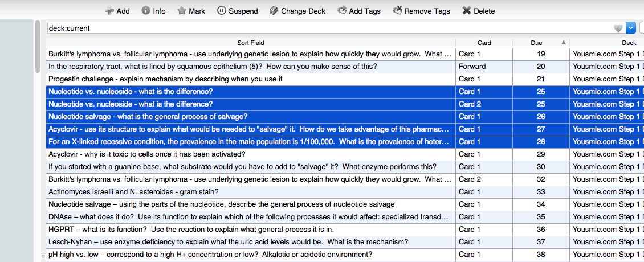644x262 pixels.
Task: Click due value 21 cell
Action: [x=541, y=79]
